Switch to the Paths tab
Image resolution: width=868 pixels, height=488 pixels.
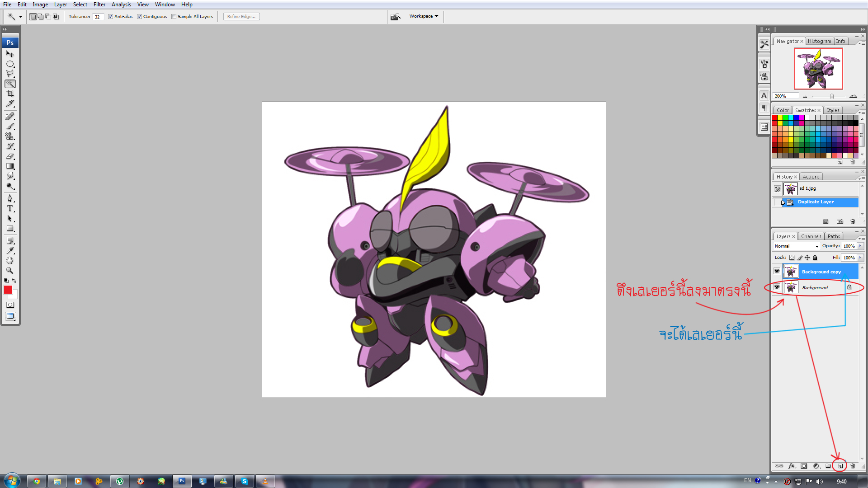834,236
